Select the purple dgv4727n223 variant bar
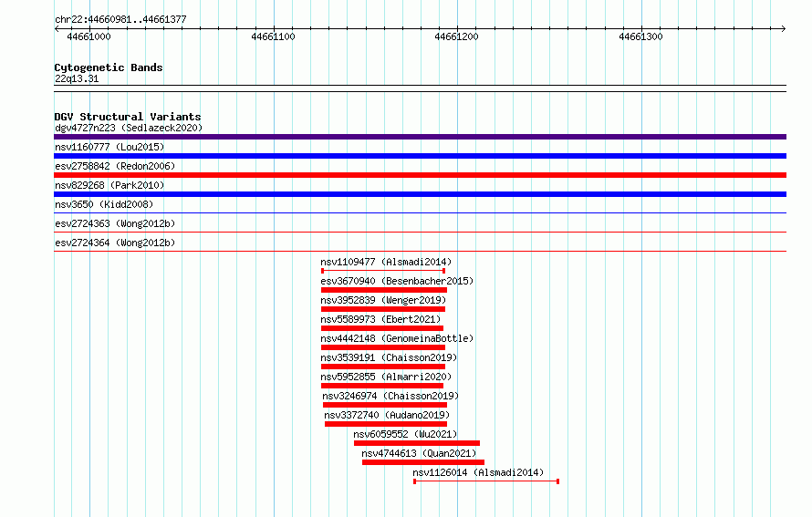812x517 pixels. pos(420,137)
